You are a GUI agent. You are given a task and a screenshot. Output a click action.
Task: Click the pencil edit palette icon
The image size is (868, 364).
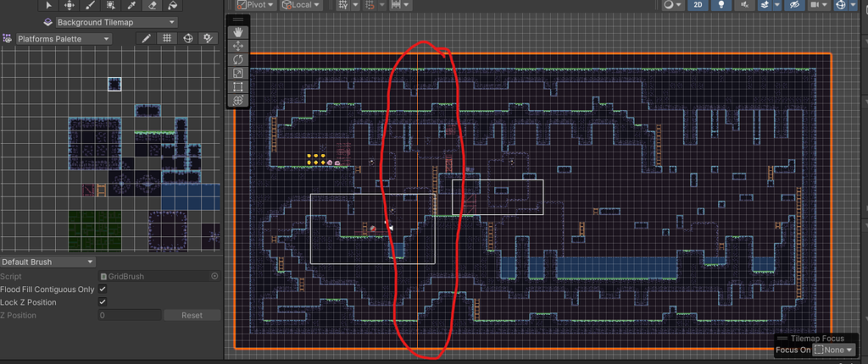[x=146, y=39]
